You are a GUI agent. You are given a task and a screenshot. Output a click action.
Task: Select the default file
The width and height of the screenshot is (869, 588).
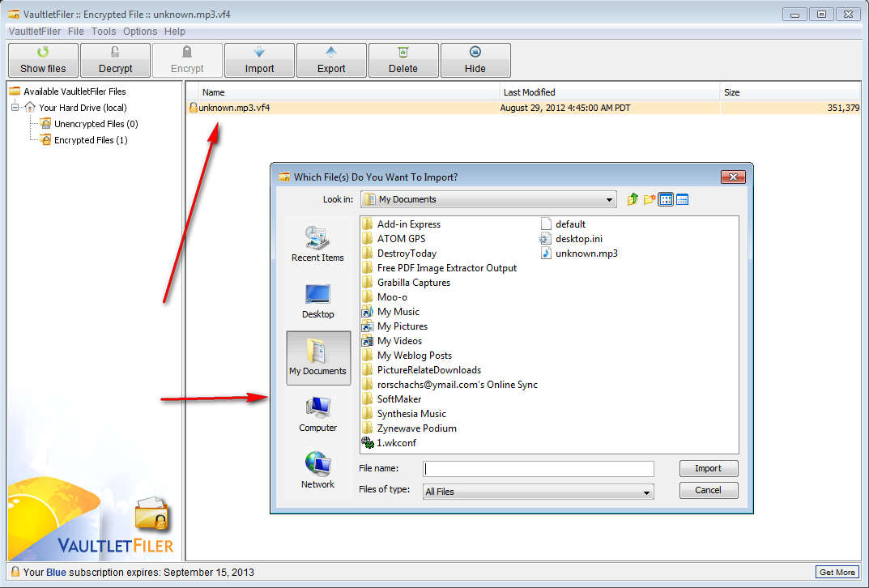563,224
